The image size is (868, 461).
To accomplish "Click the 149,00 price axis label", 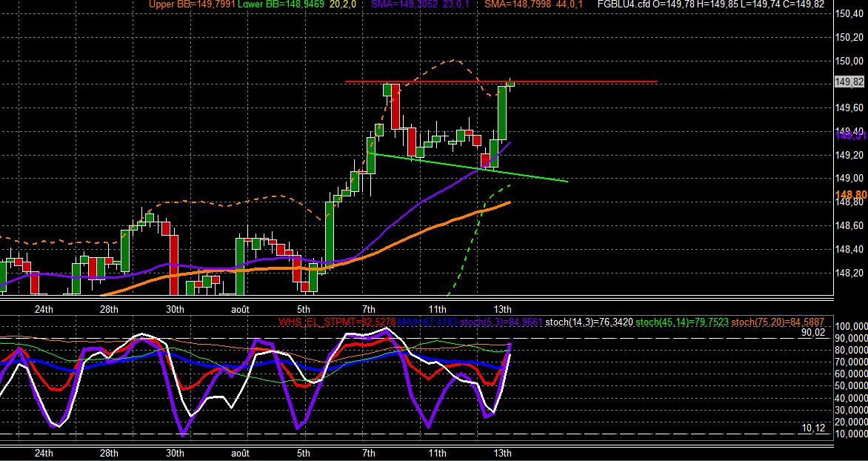I will coord(850,179).
